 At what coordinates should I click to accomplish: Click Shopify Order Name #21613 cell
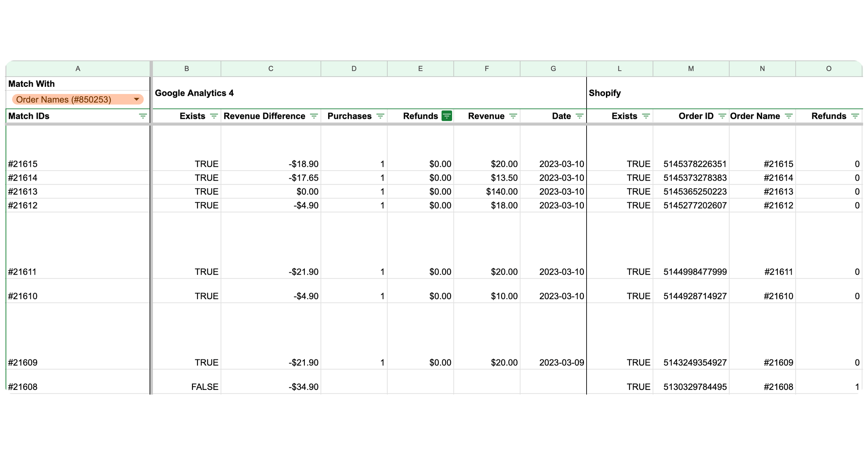(x=762, y=191)
